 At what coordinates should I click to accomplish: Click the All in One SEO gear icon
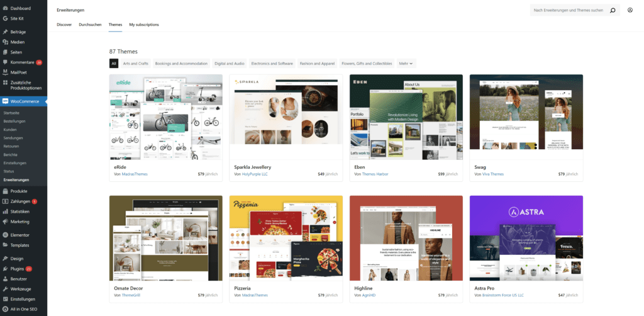coord(5,309)
